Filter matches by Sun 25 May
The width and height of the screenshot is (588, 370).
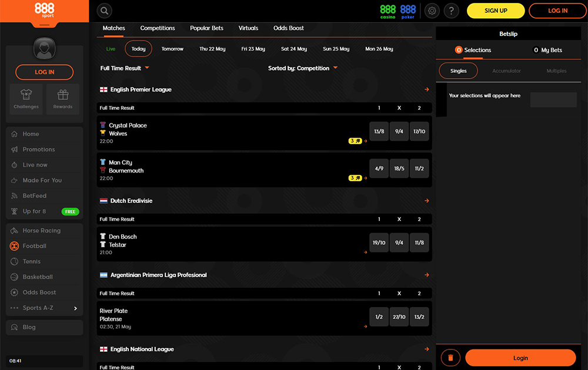pyautogui.click(x=336, y=49)
